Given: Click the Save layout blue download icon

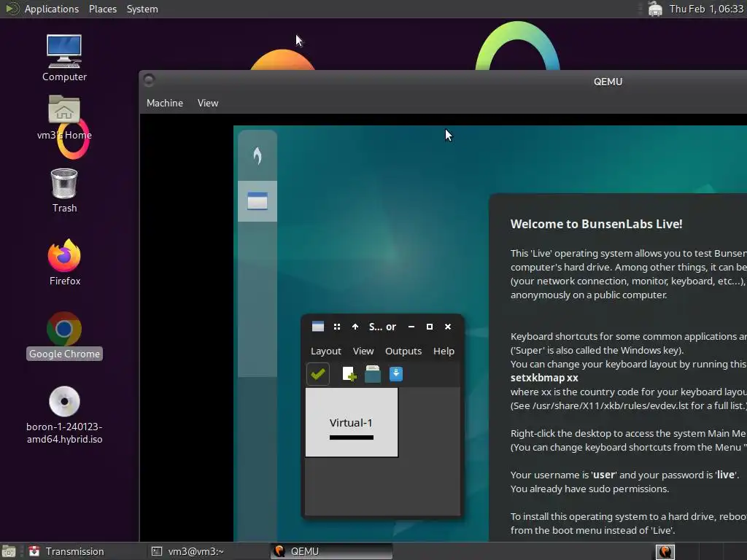Looking at the screenshot, I should pyautogui.click(x=396, y=374).
